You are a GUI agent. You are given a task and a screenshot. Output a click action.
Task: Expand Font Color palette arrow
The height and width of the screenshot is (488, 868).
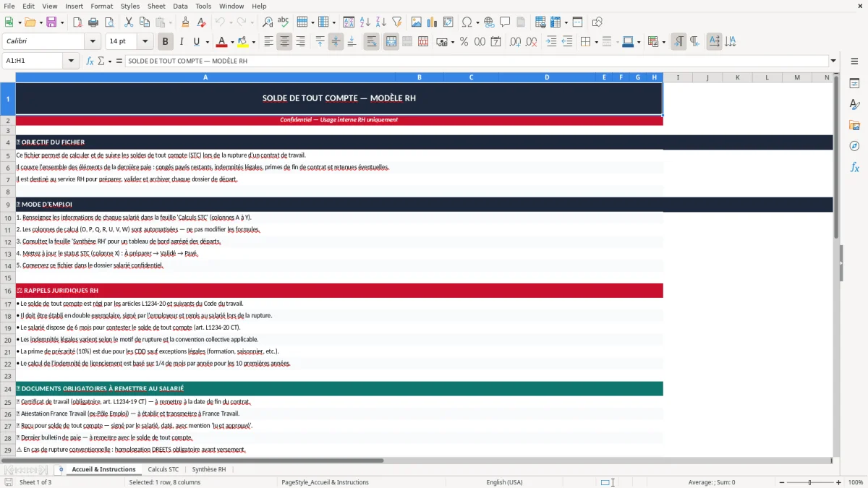(231, 42)
